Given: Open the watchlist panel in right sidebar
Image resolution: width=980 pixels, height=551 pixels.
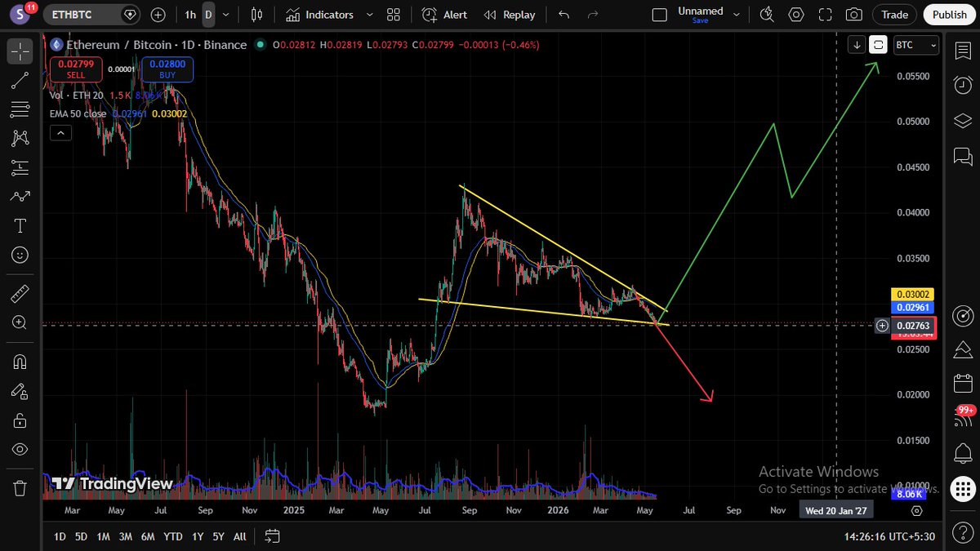Looking at the screenshot, I should 963,51.
